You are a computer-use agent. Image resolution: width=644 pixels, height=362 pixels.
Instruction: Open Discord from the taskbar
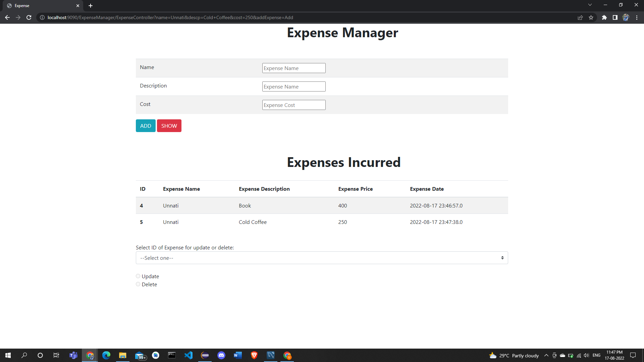221,355
